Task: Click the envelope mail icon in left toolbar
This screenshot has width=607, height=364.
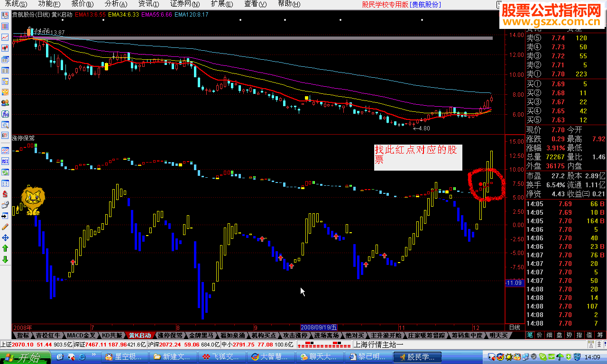Action: coord(5,92)
